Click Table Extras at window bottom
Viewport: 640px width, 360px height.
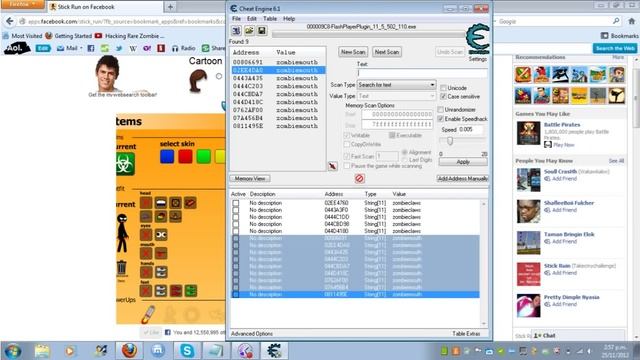click(466, 333)
